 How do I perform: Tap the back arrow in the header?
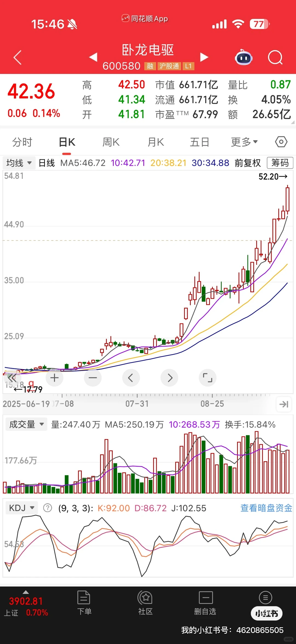[18, 57]
